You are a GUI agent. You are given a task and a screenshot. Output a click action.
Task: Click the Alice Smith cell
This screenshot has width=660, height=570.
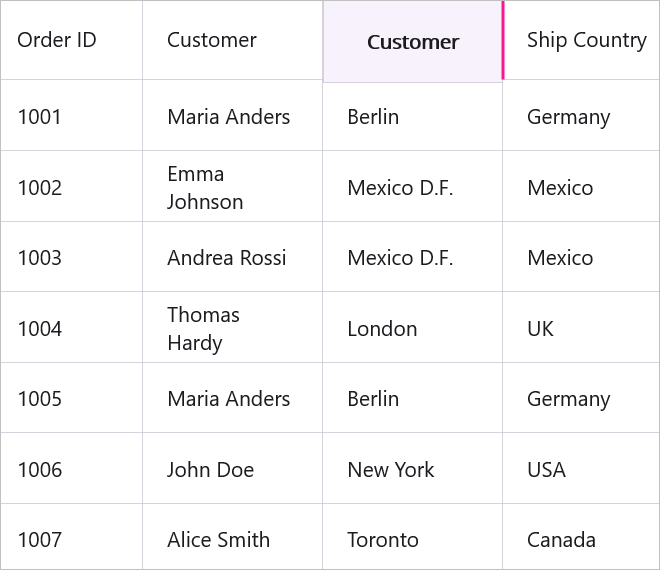pos(232,537)
